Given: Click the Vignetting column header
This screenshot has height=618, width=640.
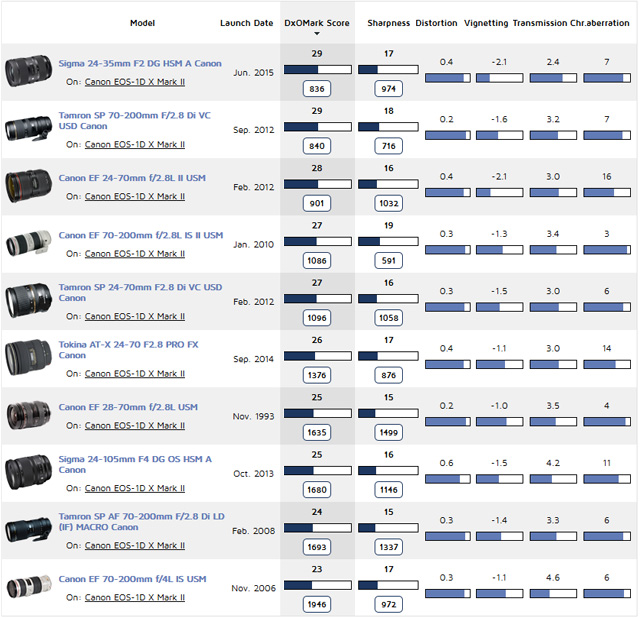Looking at the screenshot, I should [486, 23].
